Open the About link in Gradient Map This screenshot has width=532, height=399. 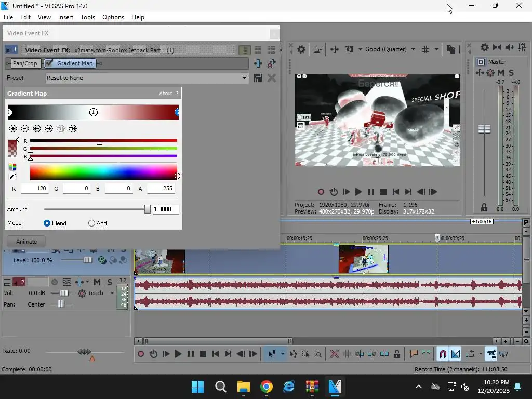click(x=166, y=94)
